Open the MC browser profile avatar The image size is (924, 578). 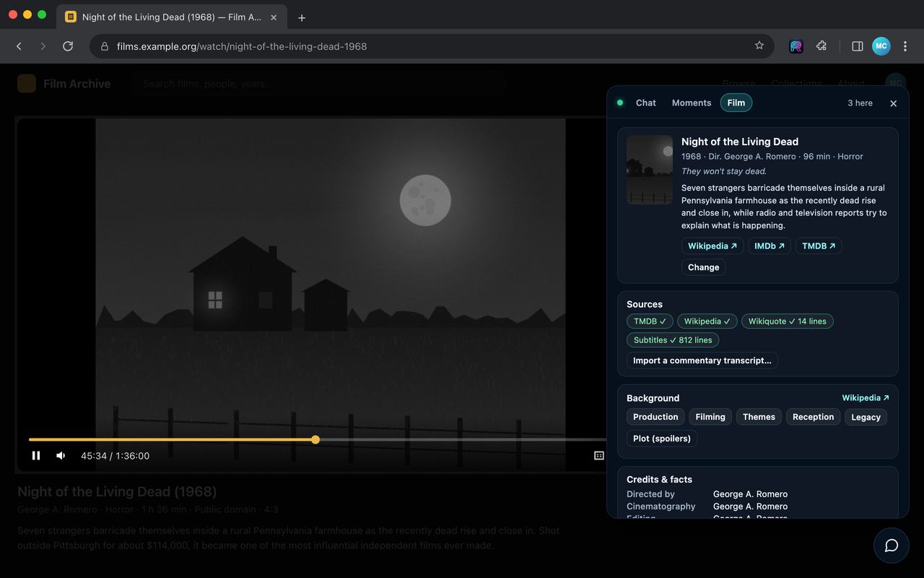point(881,46)
